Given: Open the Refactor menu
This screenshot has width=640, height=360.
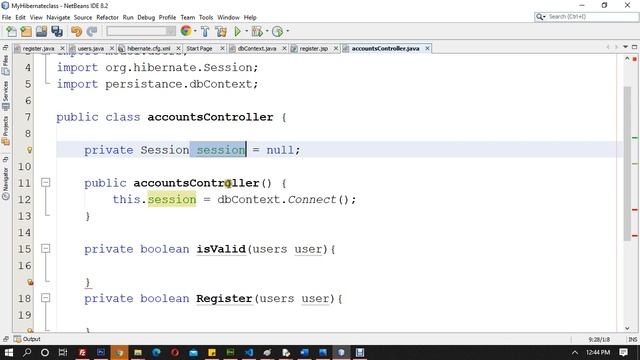Looking at the screenshot, I should [107, 18].
